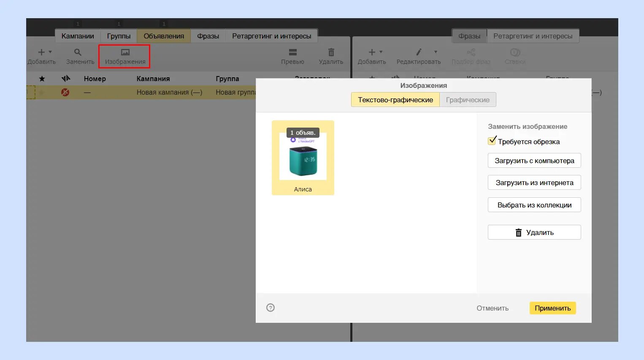Open the Кампании tab
The image size is (644, 360).
[78, 36]
